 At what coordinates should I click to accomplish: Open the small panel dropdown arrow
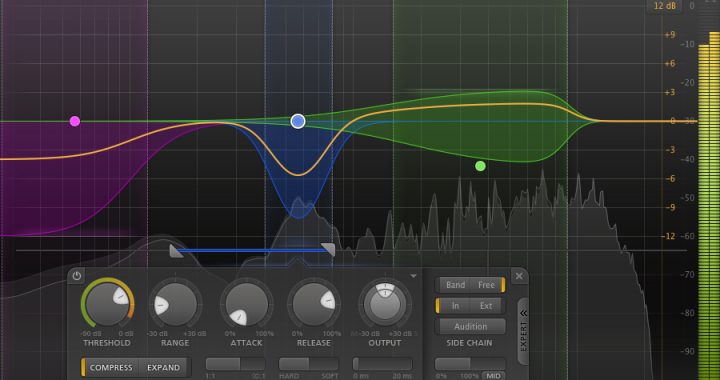[413, 276]
